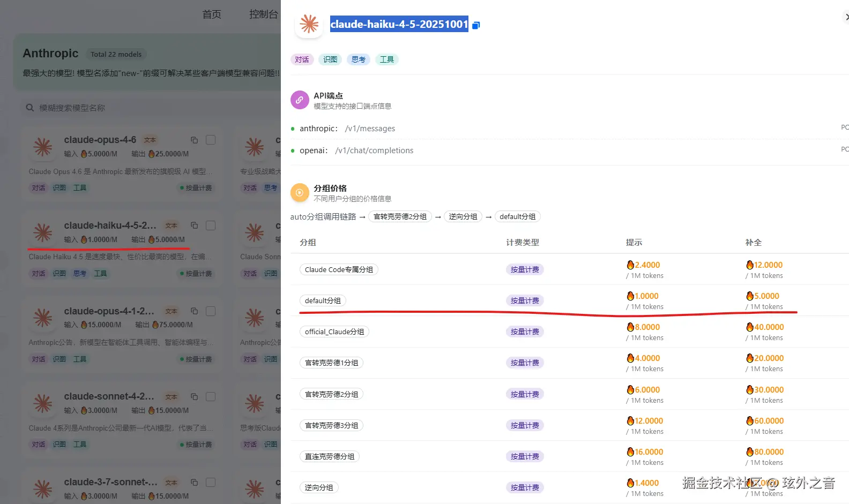849x504 pixels.
Task: Click the 计费类型 column header
Action: [523, 243]
